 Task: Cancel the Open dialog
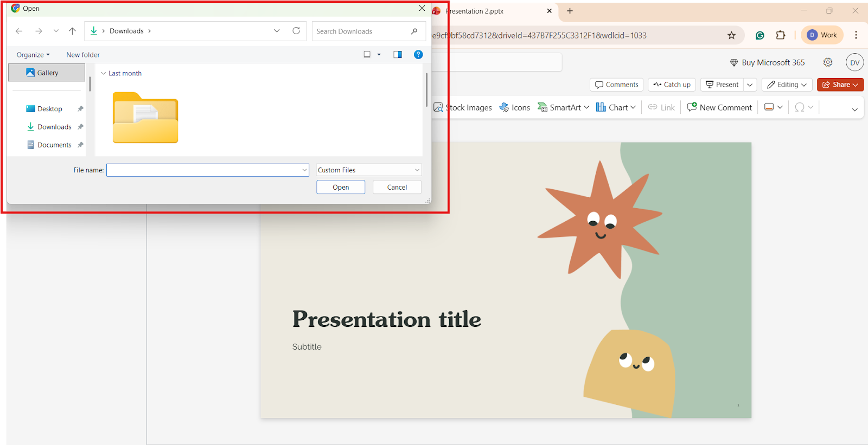click(x=397, y=187)
